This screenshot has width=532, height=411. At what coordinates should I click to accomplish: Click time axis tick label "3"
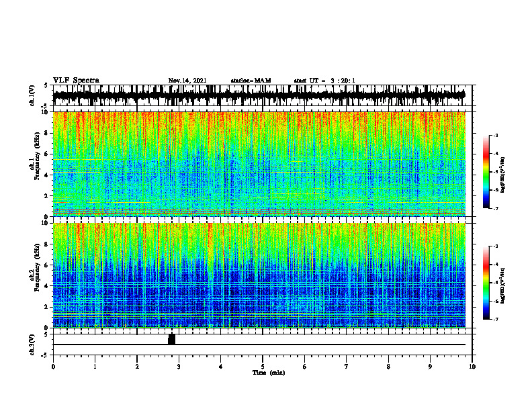coord(179,367)
